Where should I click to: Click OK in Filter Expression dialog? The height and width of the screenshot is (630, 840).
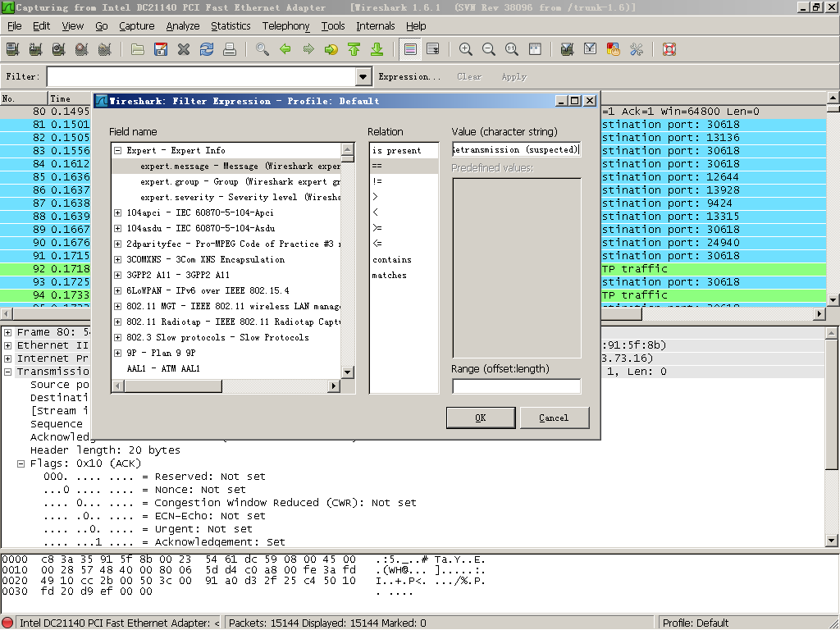[481, 418]
